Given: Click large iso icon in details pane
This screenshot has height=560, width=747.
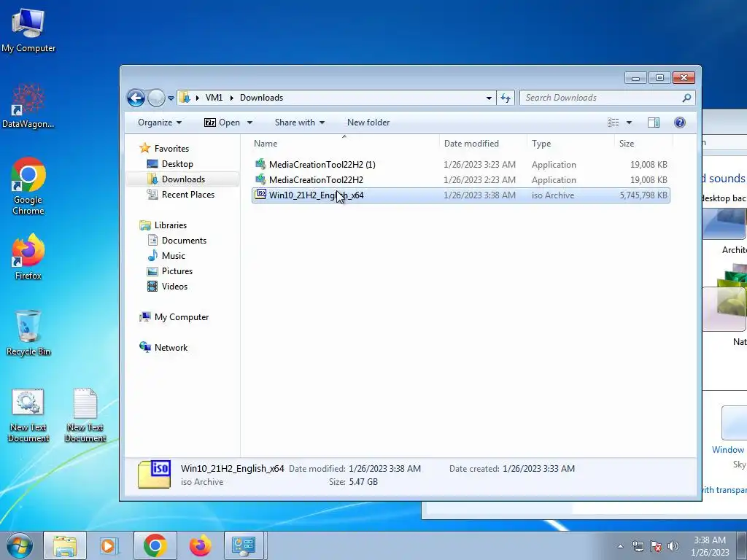Looking at the screenshot, I should (x=155, y=474).
